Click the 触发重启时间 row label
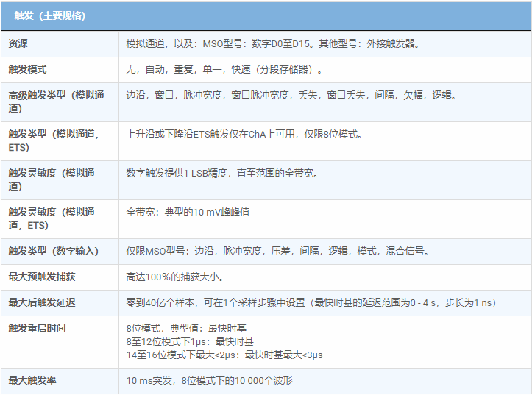The width and height of the screenshot is (532, 395). (37, 328)
